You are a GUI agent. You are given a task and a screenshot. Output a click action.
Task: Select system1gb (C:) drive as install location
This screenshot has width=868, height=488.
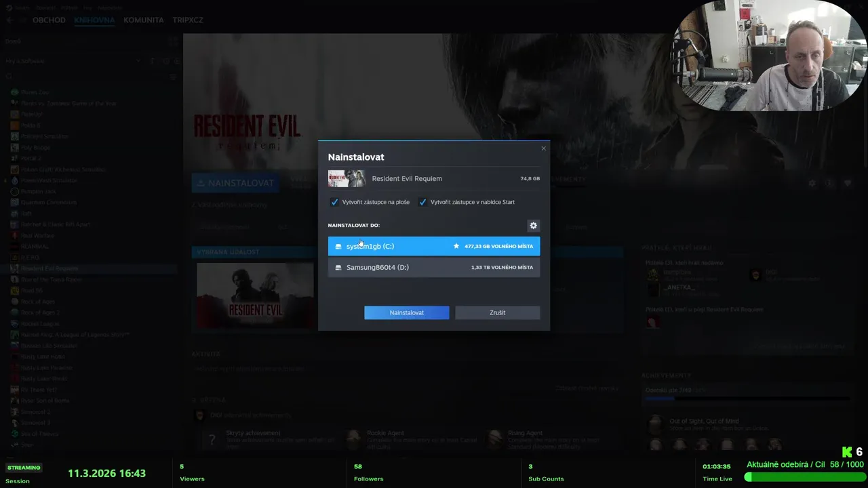pyautogui.click(x=434, y=246)
